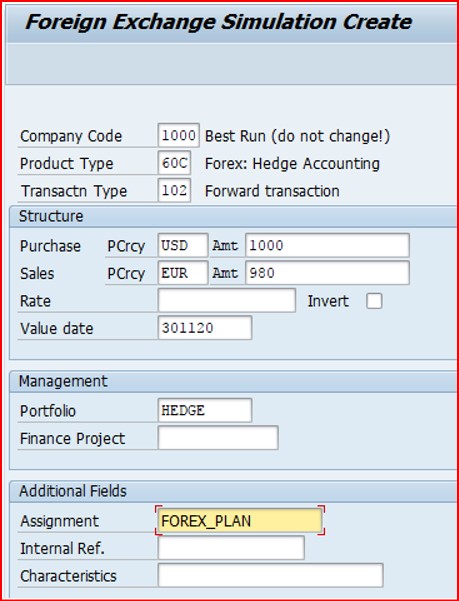Viewport: 459px width, 601px height.
Task: Select the empty Finance Project field
Action: [218, 438]
